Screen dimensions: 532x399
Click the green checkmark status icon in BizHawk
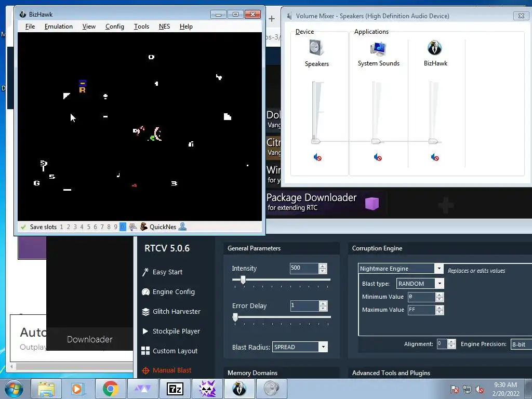[x=23, y=227]
